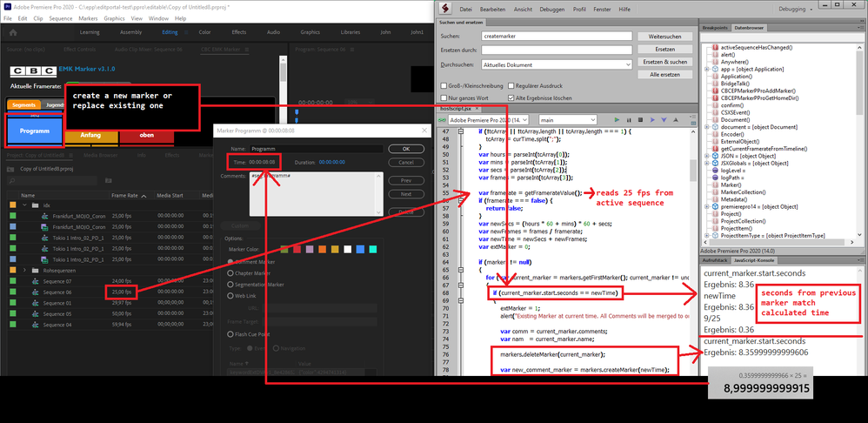This screenshot has height=423, width=868.
Task: Select the Comment Marker radio button
Action: [x=230, y=261]
